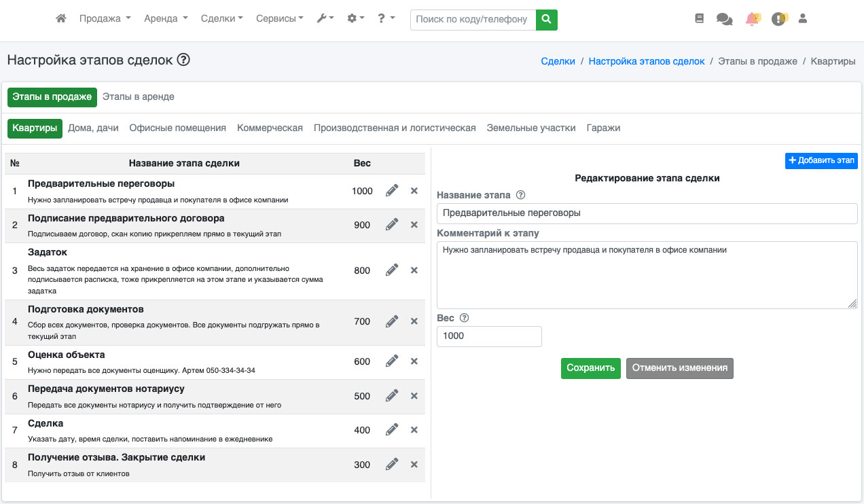
Task: Click the home icon in navbar
Action: 61,19
